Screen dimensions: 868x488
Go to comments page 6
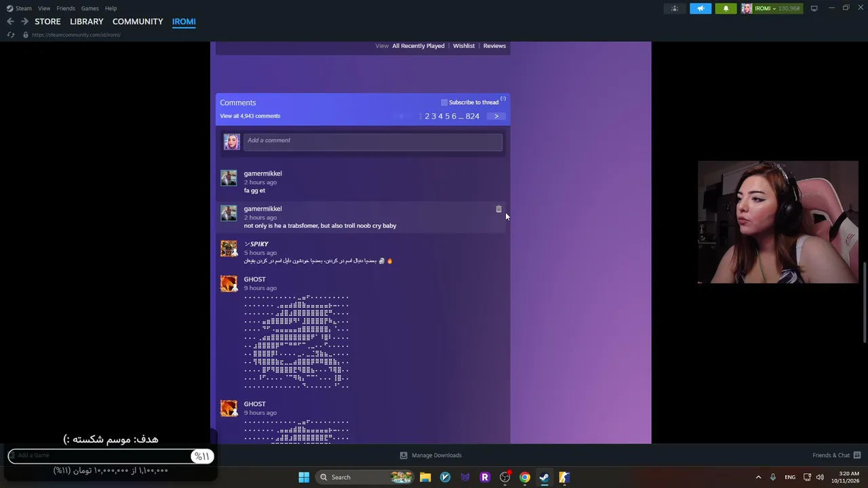pyautogui.click(x=454, y=116)
